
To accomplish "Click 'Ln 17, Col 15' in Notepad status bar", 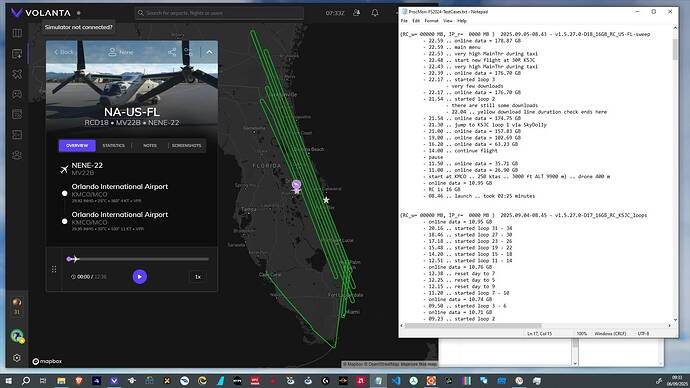I will [540, 333].
